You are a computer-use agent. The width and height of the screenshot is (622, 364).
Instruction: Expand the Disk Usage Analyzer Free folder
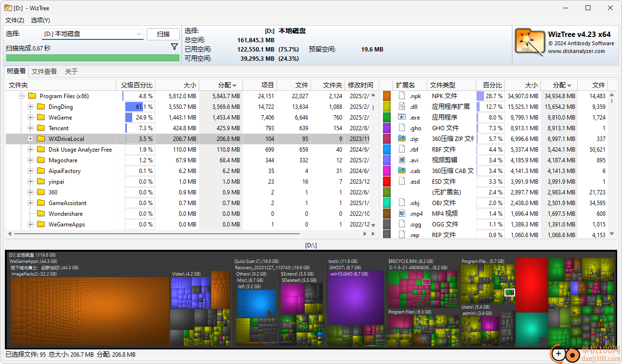[x=30, y=150]
